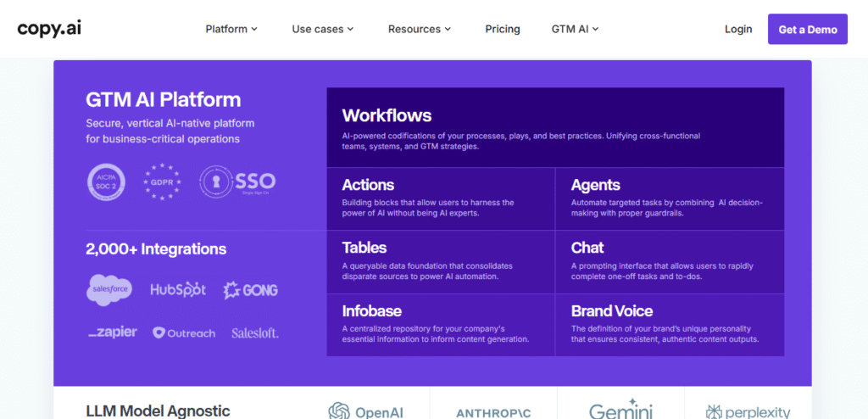Open the Brand Voice card
Viewport: 868px width, 419px height.
[x=670, y=325]
